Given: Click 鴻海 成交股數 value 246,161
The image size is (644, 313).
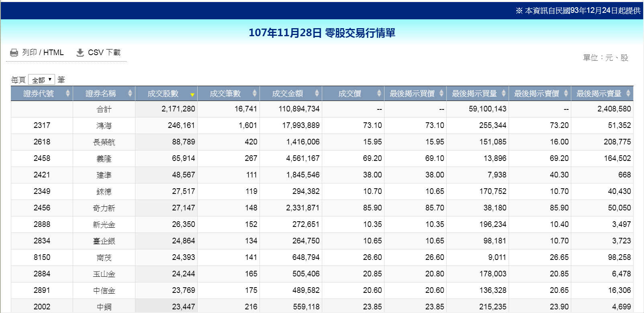Looking at the screenshot, I should (181, 126).
